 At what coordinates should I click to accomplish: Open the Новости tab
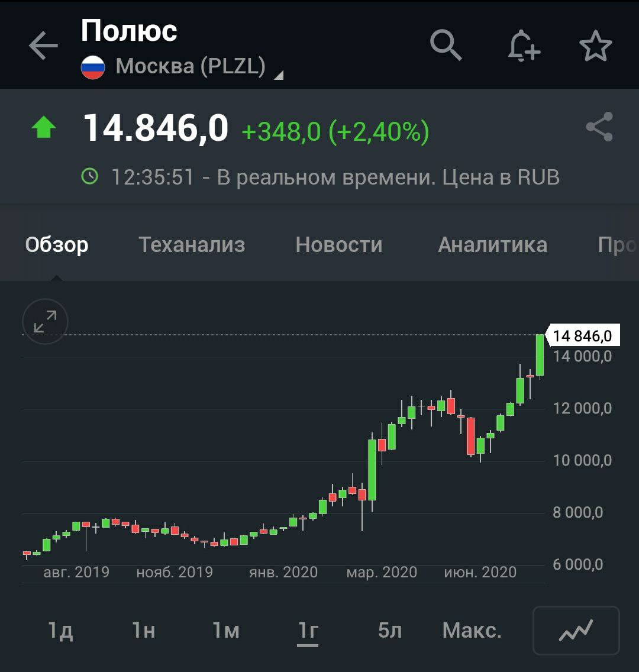pos(339,244)
